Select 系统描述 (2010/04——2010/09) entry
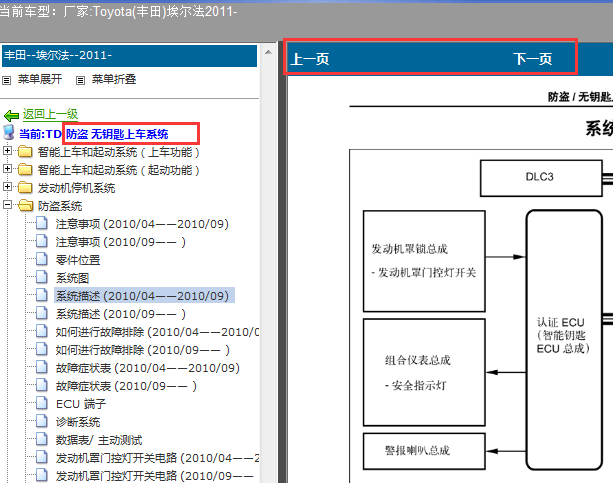 point(142,296)
